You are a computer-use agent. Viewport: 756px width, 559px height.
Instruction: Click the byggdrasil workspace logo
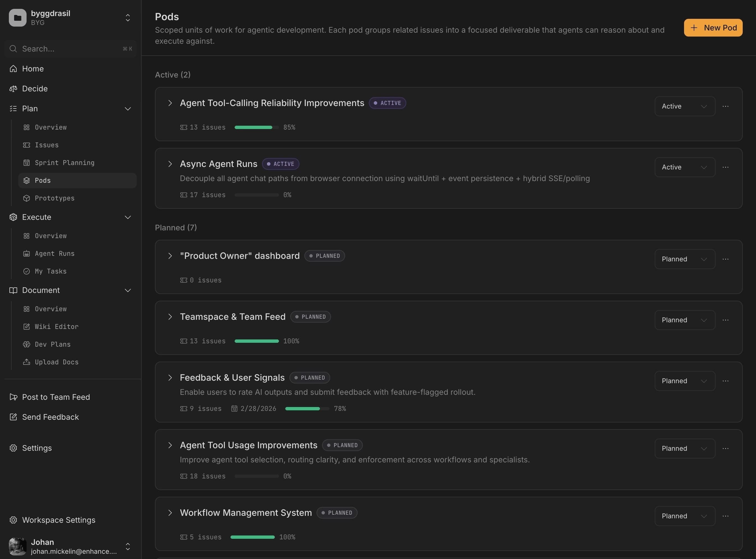tap(17, 18)
